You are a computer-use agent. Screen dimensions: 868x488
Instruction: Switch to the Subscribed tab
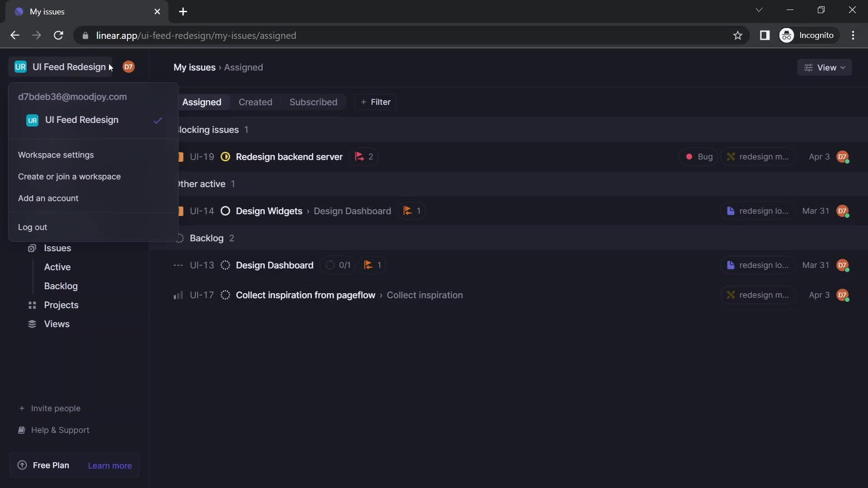click(313, 102)
